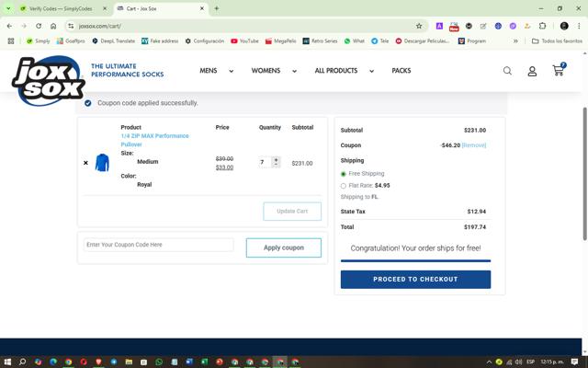588x368 pixels.
Task: Remove the applied coupon via [Remove] link
Action: [474, 145]
